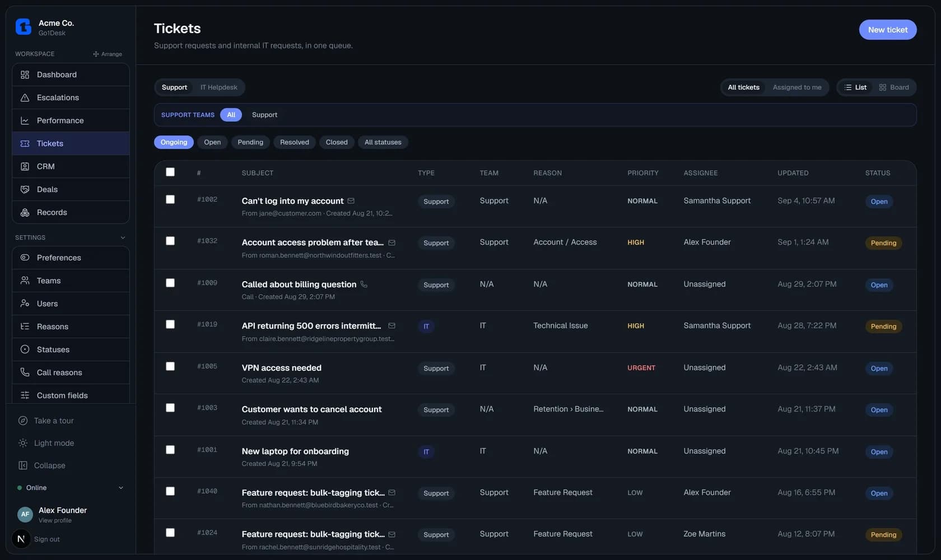
Task: Click the Closed status filter
Action: [337, 142]
